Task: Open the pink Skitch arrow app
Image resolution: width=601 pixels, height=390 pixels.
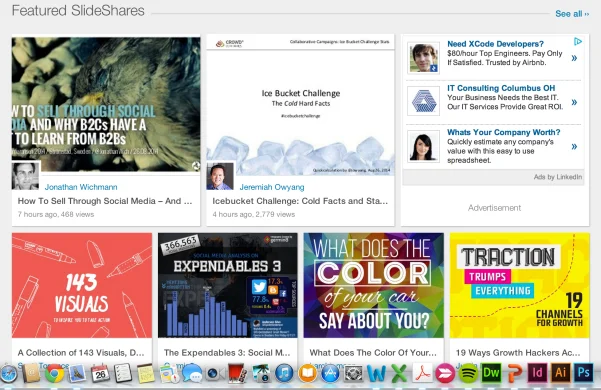Action: click(445, 374)
